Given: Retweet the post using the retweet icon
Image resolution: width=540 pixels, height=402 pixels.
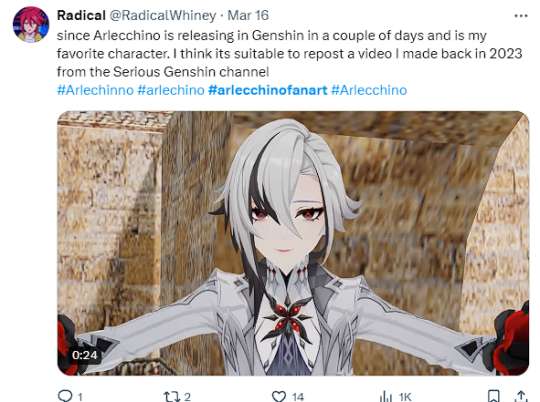Looking at the screenshot, I should coord(171,396).
